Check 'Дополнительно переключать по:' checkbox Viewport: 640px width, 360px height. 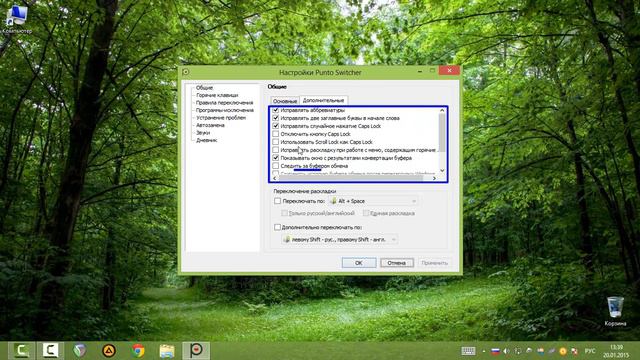pos(278,227)
